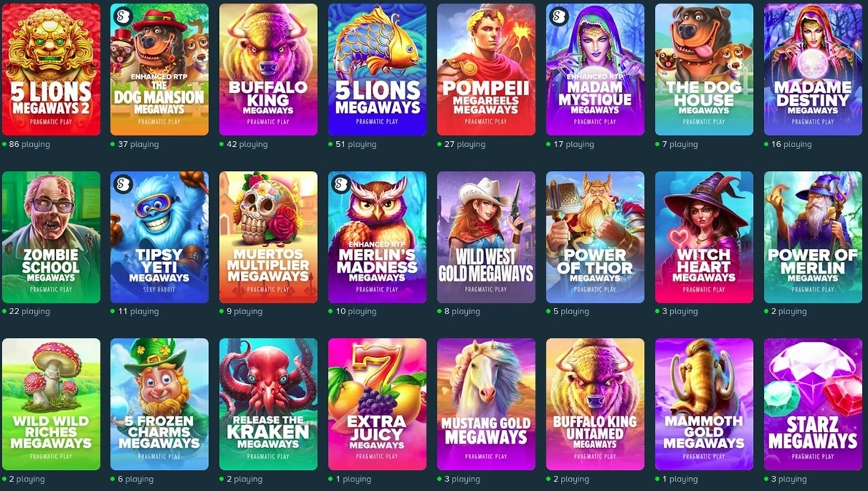Launch Starz Megaways game
The width and height of the screenshot is (868, 491).
(x=813, y=404)
